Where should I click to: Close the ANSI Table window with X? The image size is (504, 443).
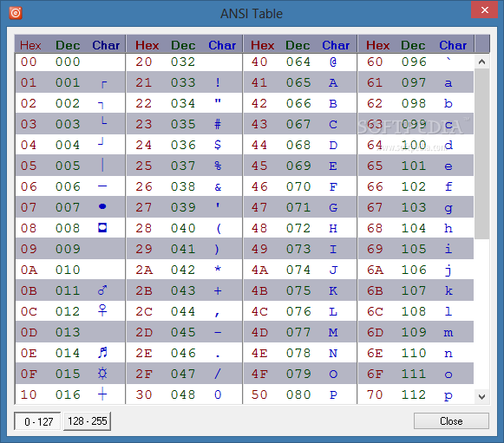[484, 10]
